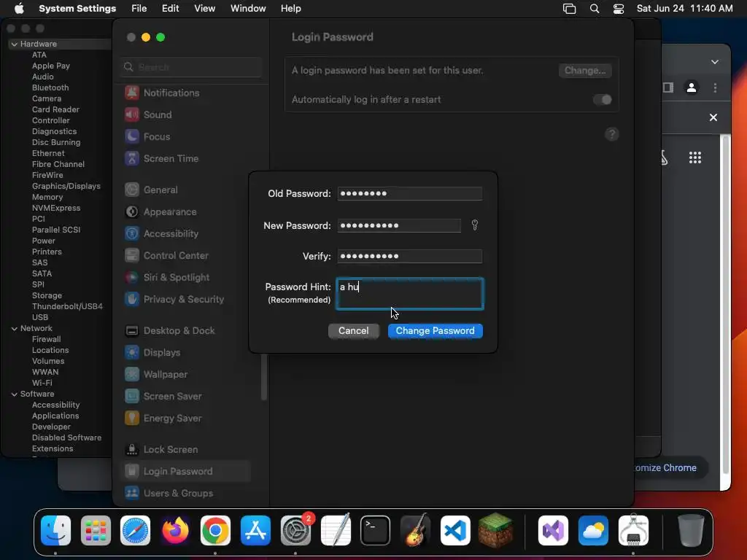
Task: Open Control Center in menu bar
Action: click(x=619, y=9)
